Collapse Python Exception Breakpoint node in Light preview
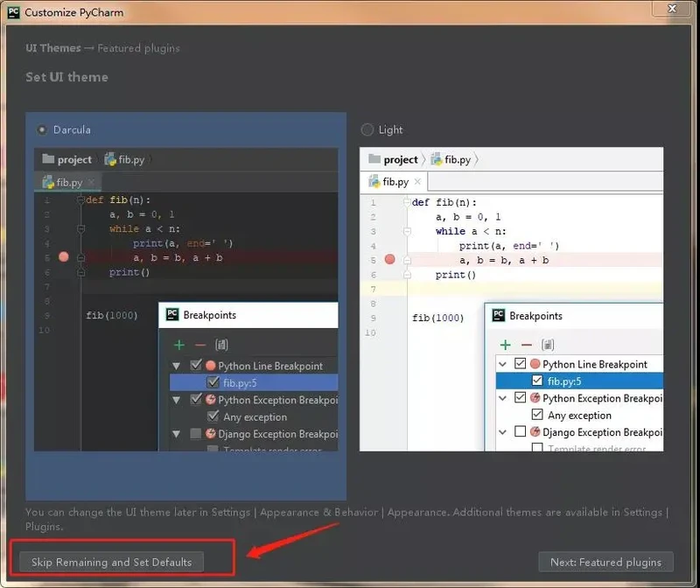Screen dimensions: 700x588 [x=502, y=398]
